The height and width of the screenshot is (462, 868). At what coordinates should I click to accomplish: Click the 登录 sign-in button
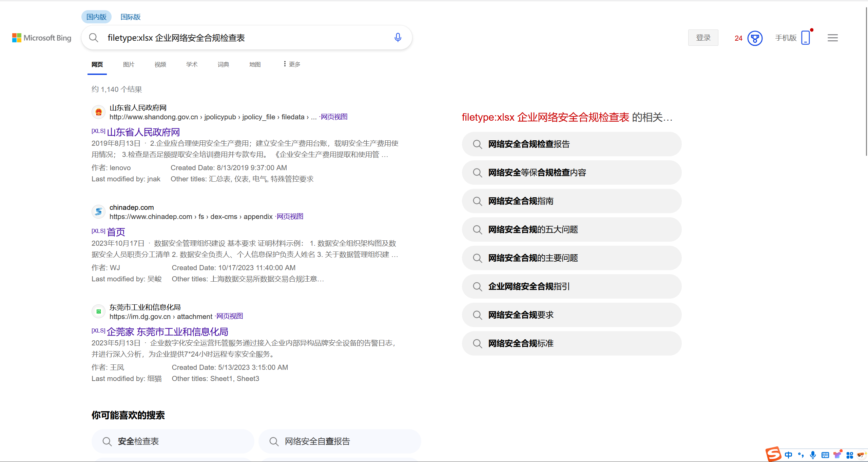tap(703, 38)
